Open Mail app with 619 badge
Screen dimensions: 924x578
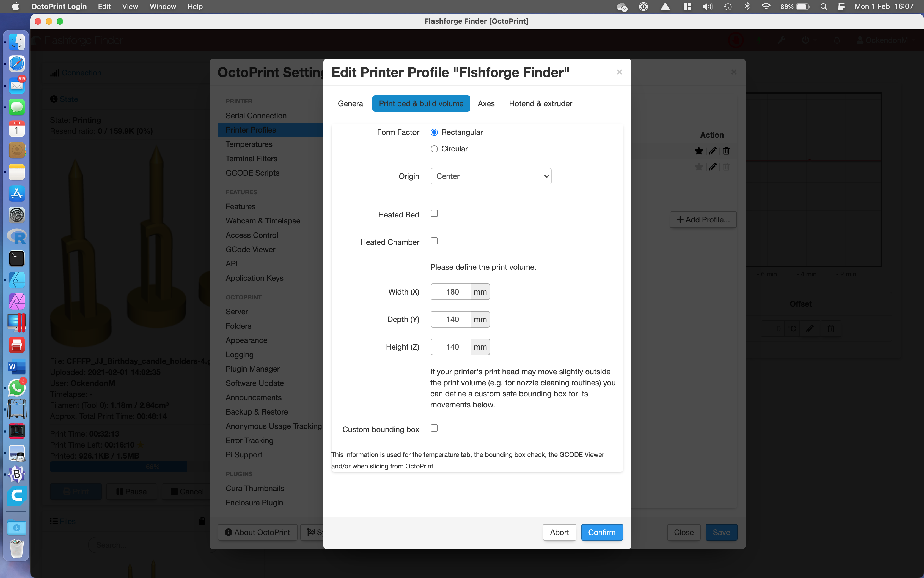tap(17, 85)
